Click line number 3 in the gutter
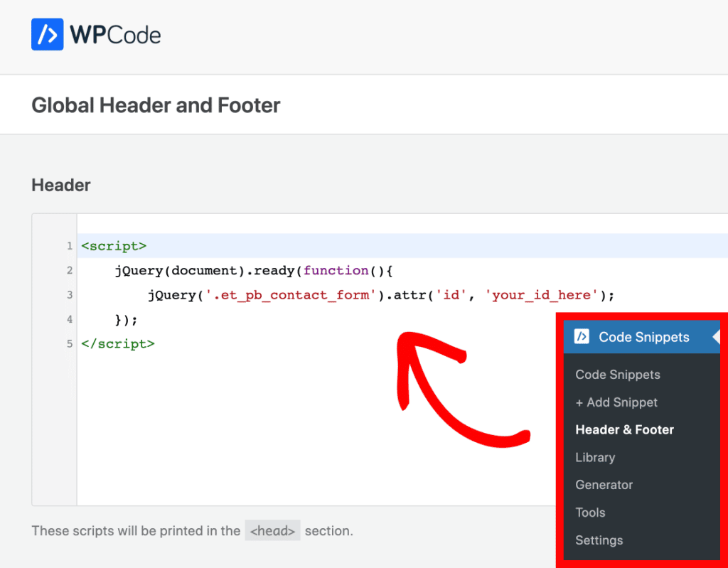Viewport: 728px width, 568px height. (70, 295)
